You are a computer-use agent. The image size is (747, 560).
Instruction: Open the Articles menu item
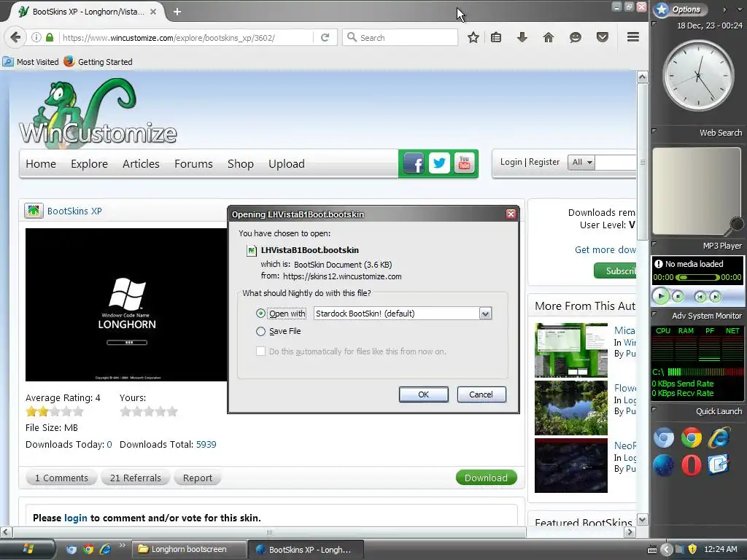(141, 164)
